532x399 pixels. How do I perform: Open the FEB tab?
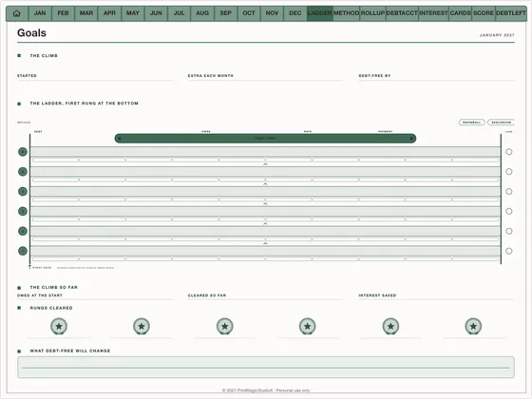point(63,13)
